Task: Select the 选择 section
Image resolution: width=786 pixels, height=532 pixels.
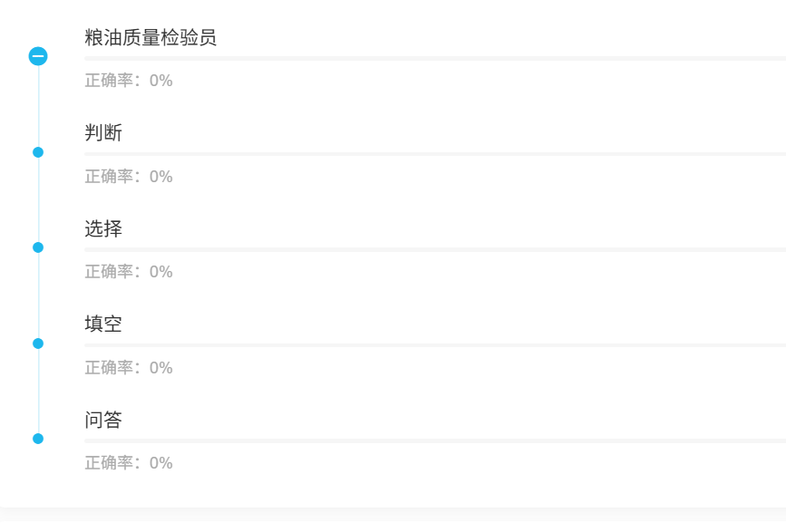Action: [103, 228]
